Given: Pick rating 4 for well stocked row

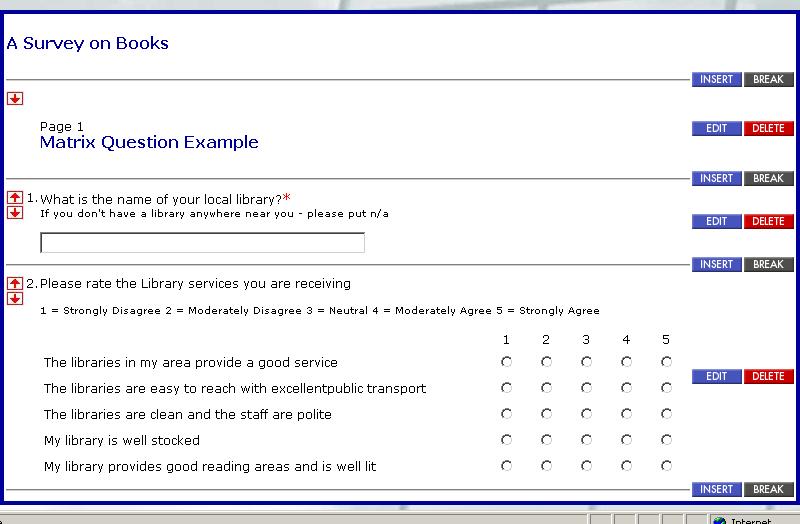Looking at the screenshot, I should pyautogui.click(x=627, y=440).
